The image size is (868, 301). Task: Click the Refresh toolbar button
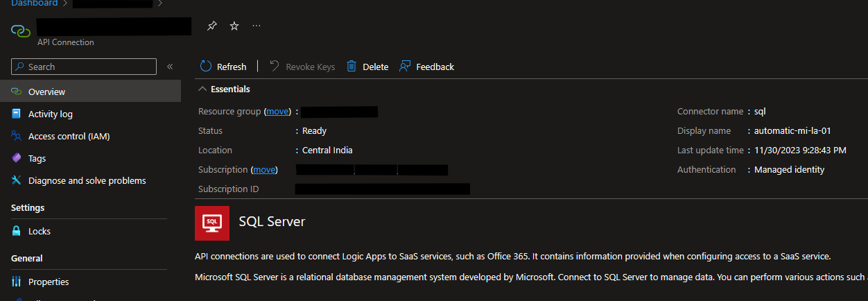[223, 67]
